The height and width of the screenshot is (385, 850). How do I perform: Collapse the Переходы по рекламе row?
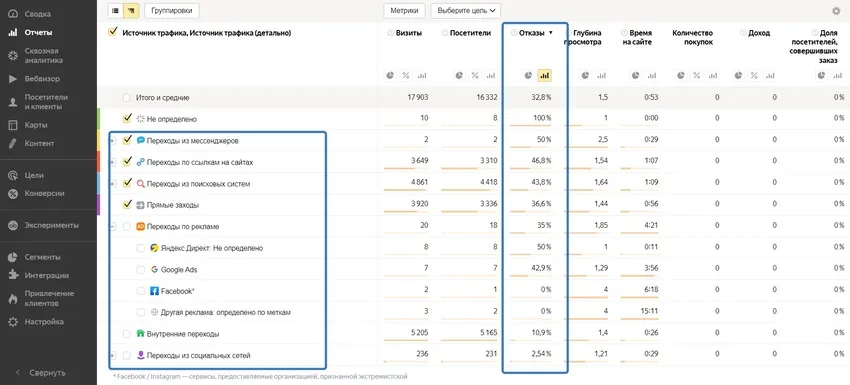click(x=113, y=227)
